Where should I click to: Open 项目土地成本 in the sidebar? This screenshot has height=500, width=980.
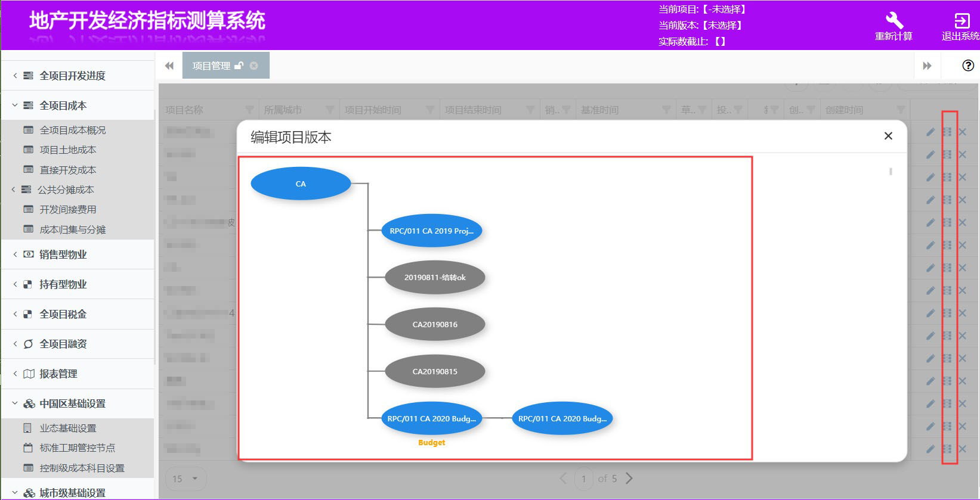click(x=67, y=150)
